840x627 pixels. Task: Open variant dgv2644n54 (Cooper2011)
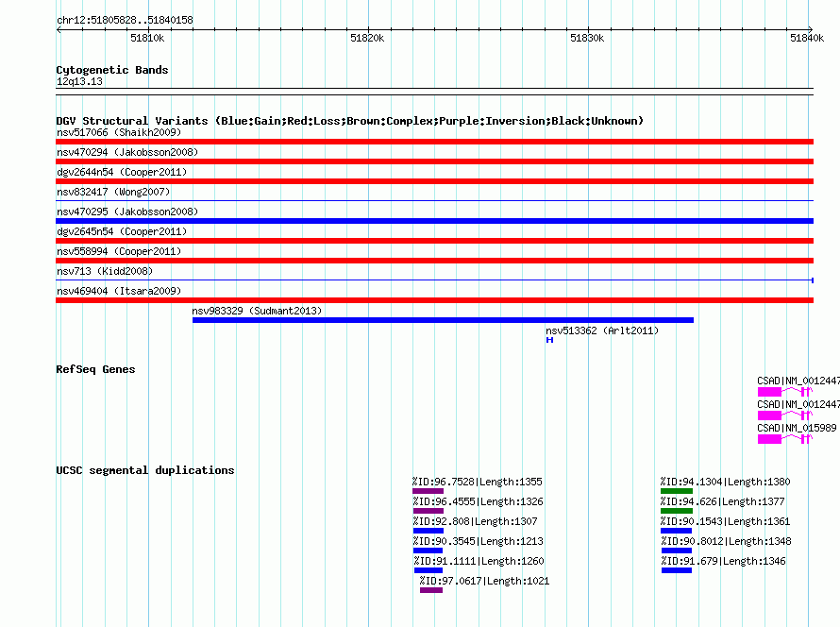122,172
